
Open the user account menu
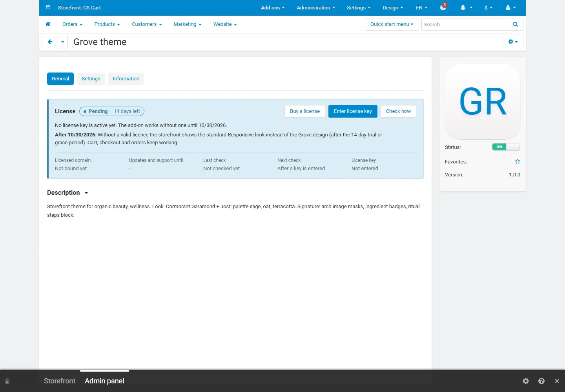tap(510, 7)
